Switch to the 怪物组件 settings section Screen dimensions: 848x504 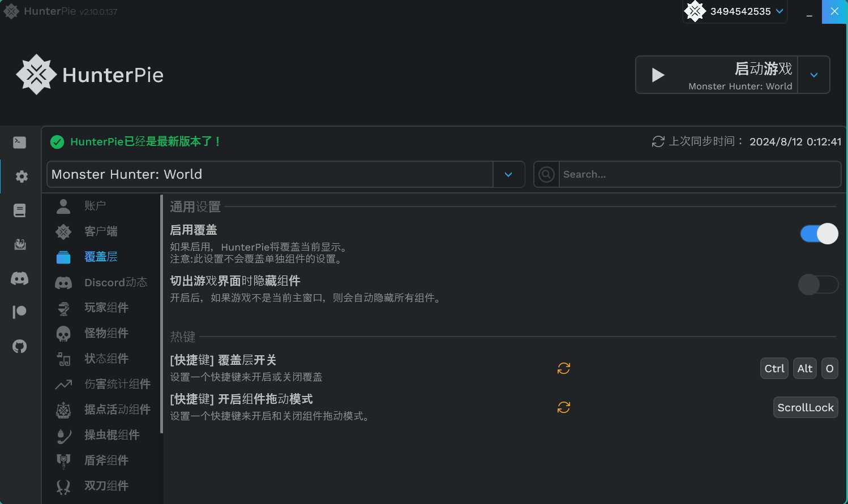click(x=106, y=333)
